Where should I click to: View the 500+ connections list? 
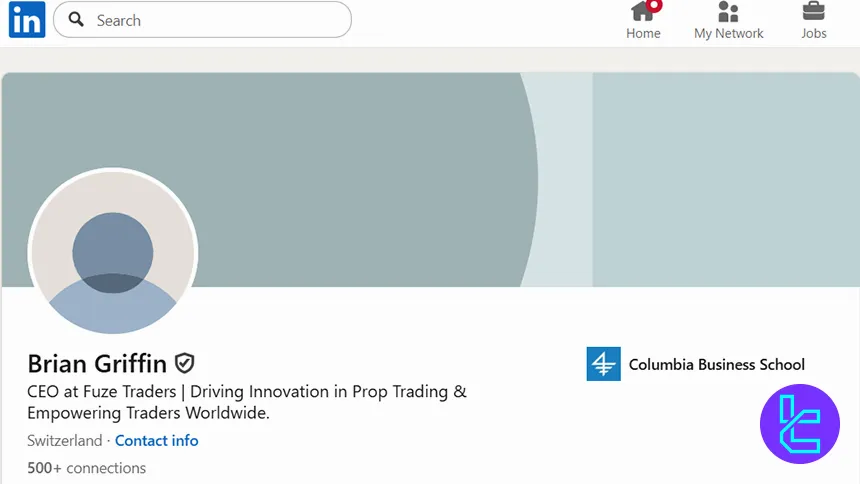[86, 468]
